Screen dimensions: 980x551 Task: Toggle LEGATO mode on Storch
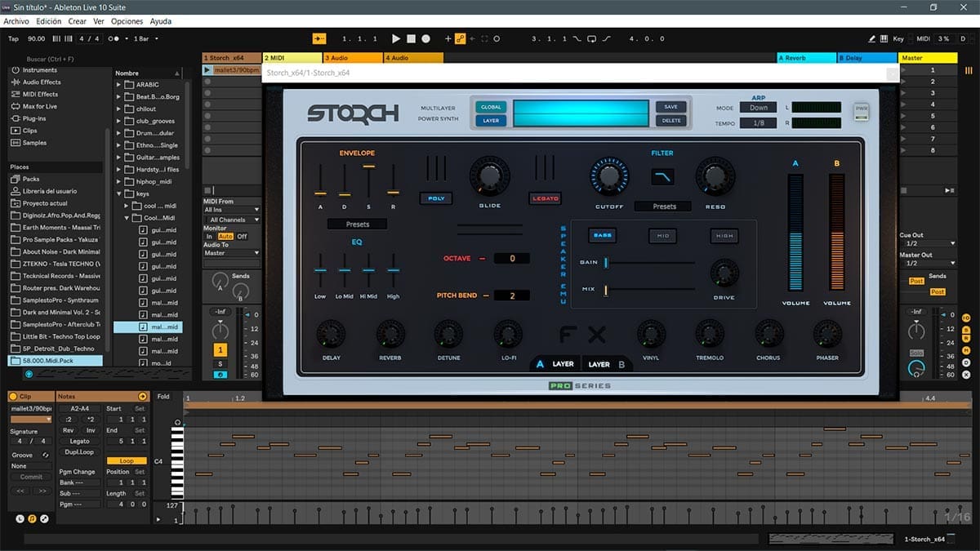[x=546, y=198]
